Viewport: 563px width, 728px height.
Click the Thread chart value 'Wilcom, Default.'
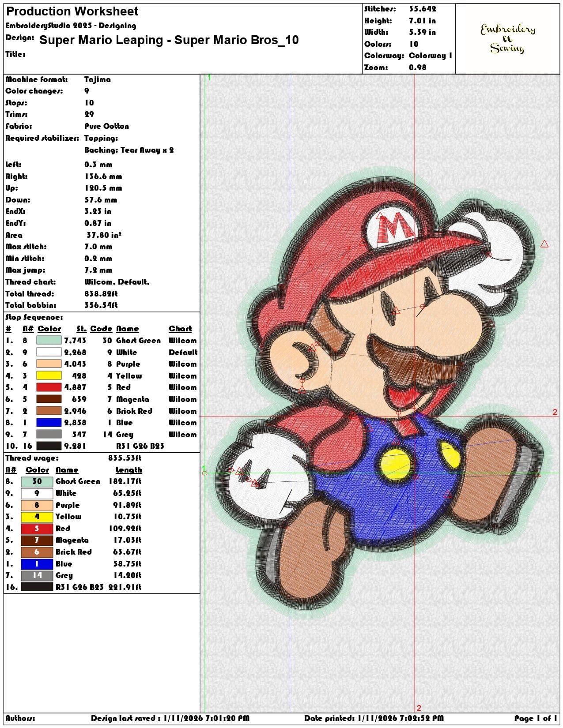(x=117, y=282)
